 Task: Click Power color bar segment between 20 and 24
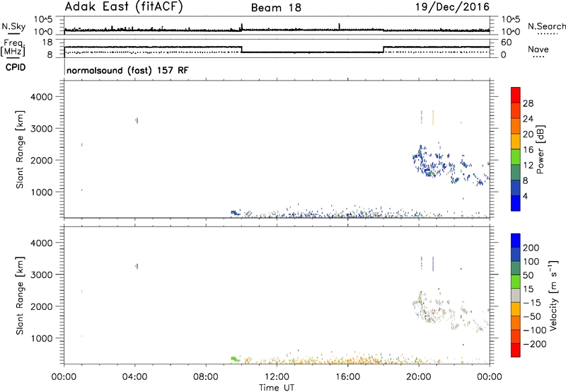[x=516, y=126]
